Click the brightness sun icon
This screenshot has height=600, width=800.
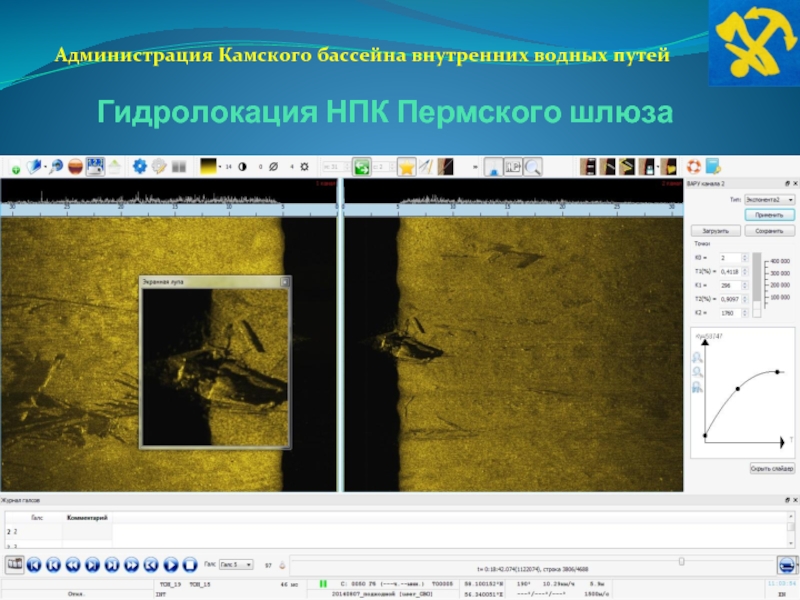(x=305, y=167)
